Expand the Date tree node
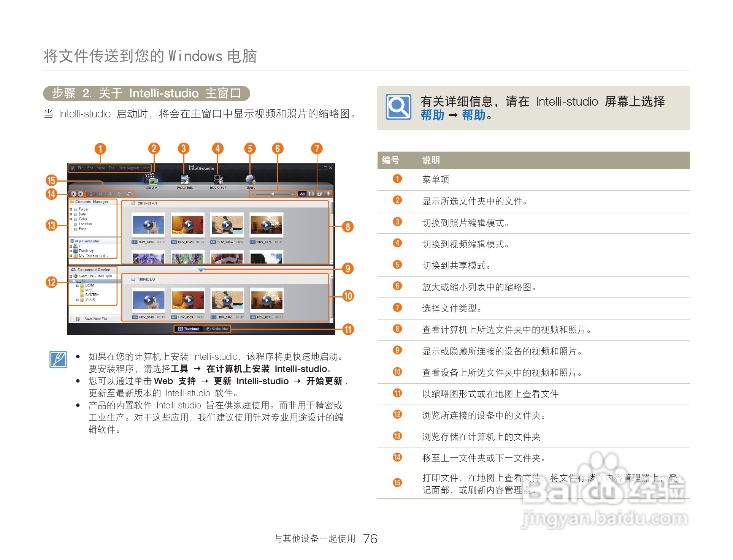This screenshot has height=560, width=733. point(71,214)
